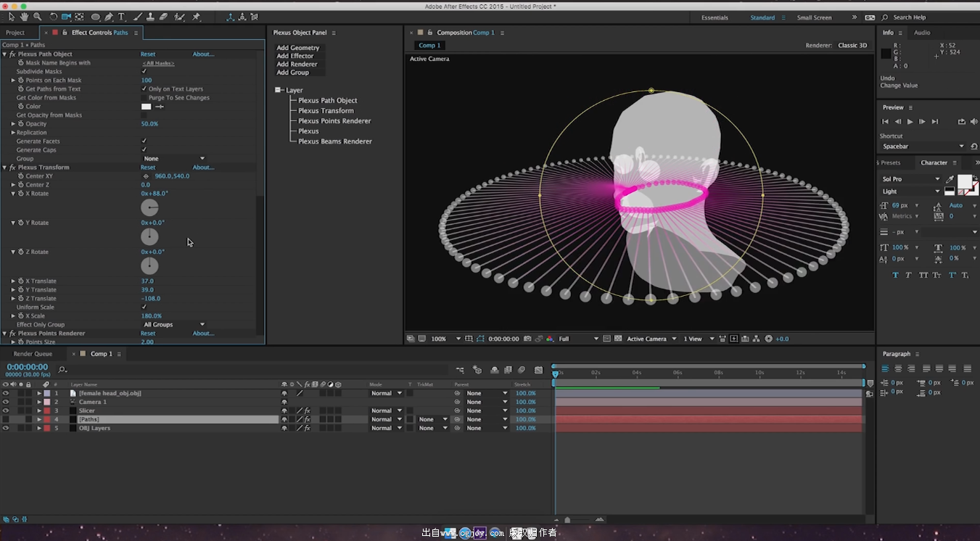Click Add Group in Plexus panel

[x=292, y=73]
